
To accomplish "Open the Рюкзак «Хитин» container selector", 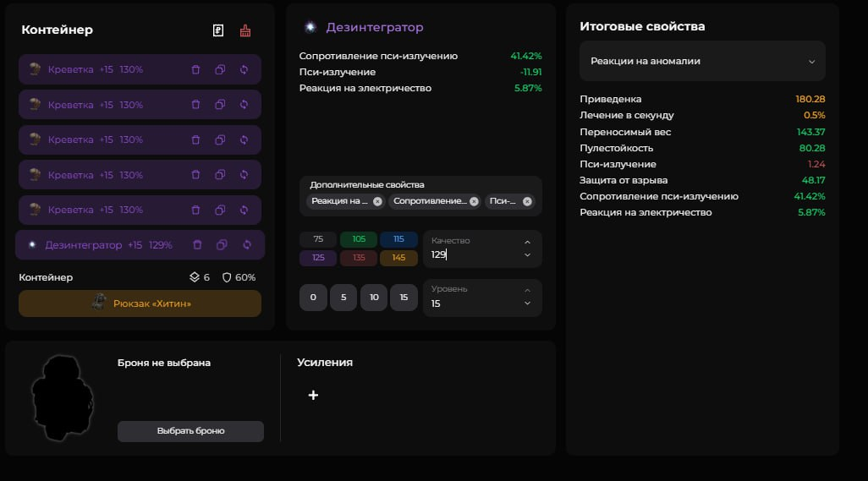I will (x=140, y=303).
